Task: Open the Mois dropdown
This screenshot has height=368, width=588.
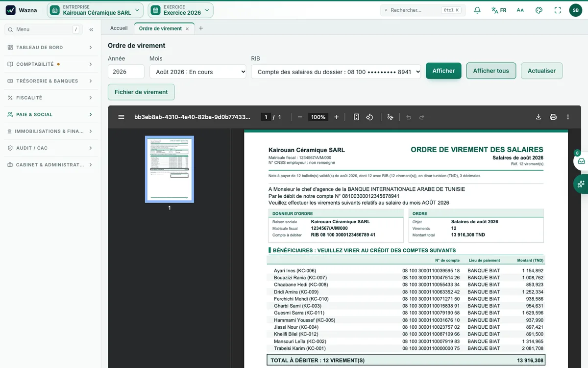Action: click(198, 72)
